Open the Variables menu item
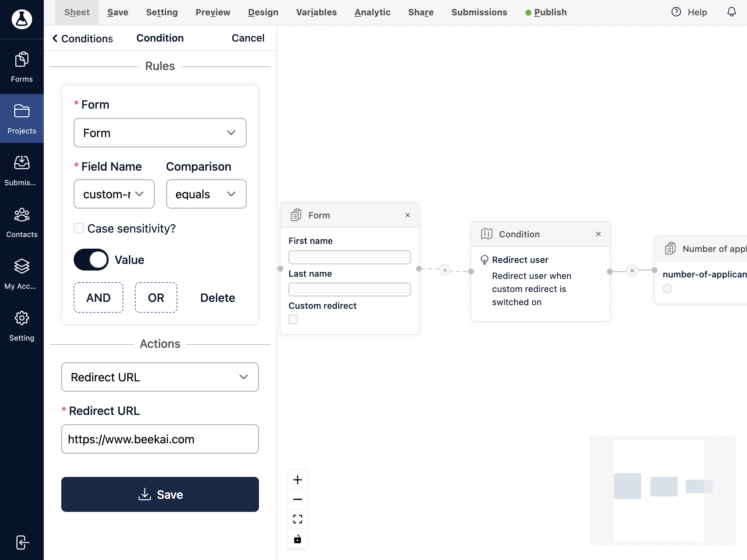The image size is (747, 560). [x=317, y=12]
